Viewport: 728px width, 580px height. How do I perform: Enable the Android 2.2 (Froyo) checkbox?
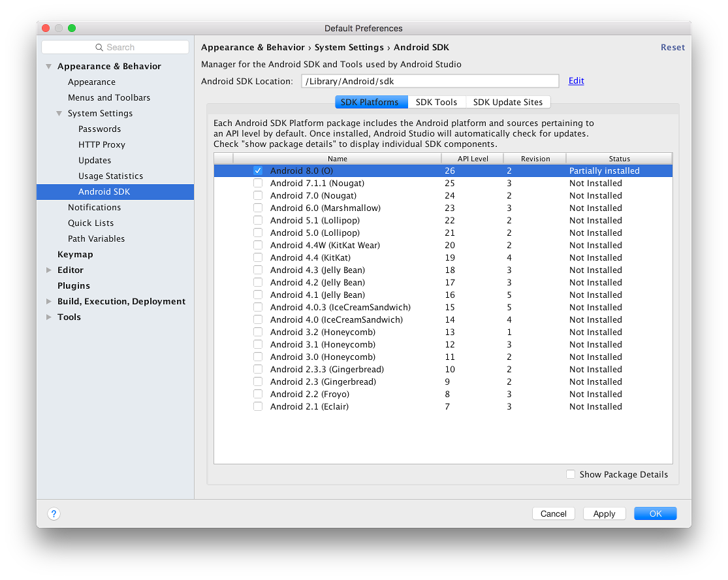tap(258, 394)
